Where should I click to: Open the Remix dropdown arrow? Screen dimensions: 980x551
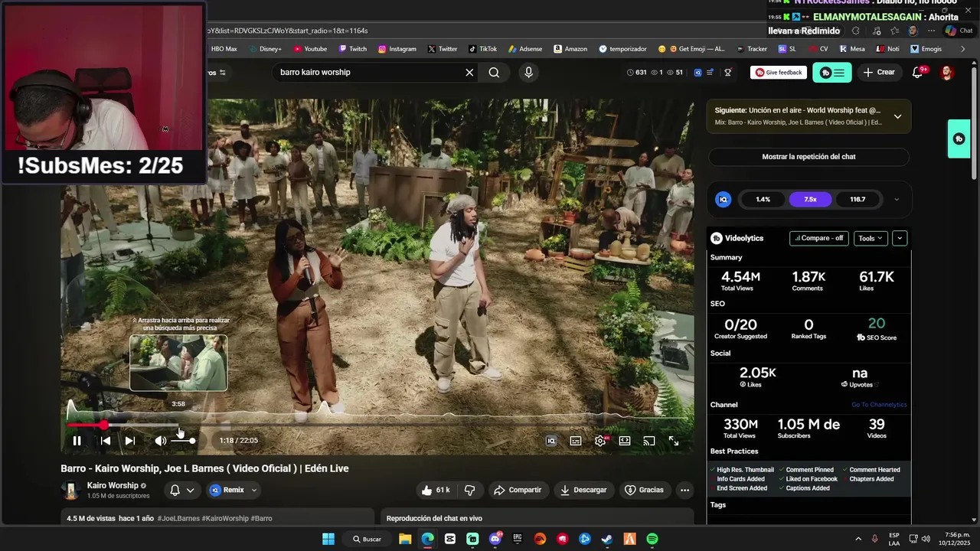coord(254,490)
